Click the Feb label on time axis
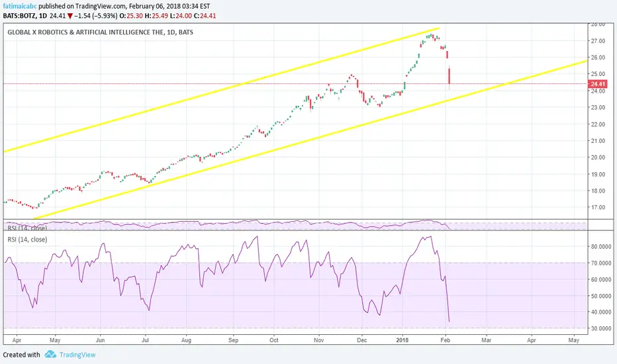 coord(446,340)
